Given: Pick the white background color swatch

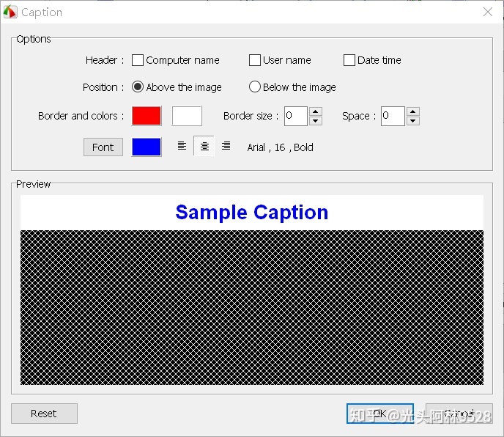Looking at the screenshot, I should click(187, 116).
